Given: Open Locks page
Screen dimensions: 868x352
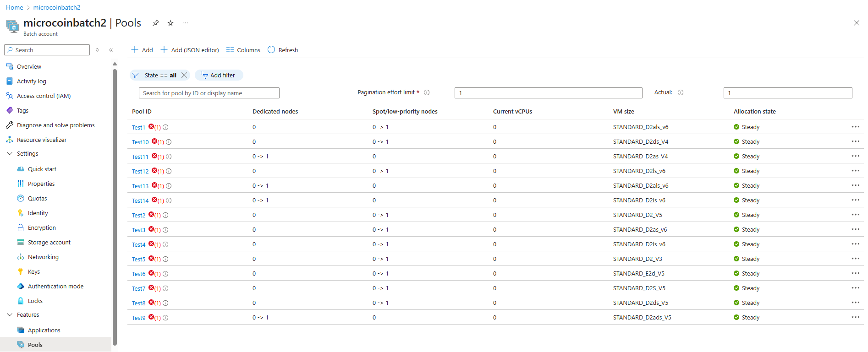Looking at the screenshot, I should [35, 301].
